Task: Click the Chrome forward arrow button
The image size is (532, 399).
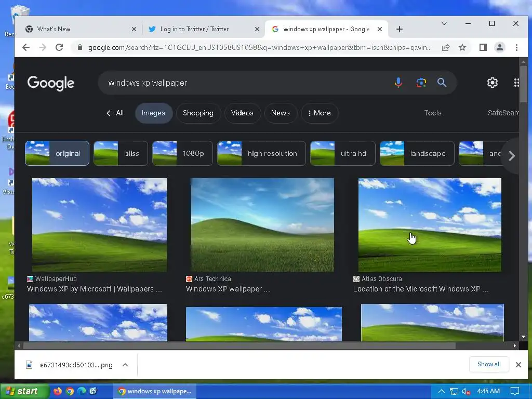Action: (x=43, y=47)
